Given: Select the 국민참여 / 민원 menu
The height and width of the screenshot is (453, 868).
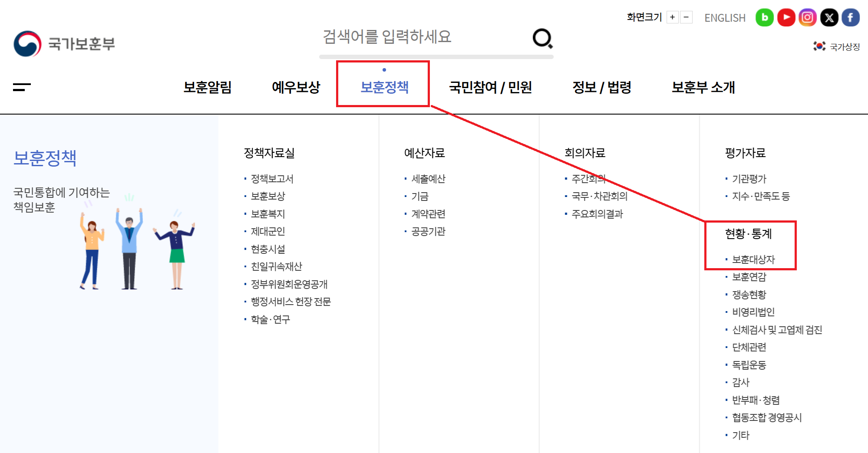Looking at the screenshot, I should (490, 87).
